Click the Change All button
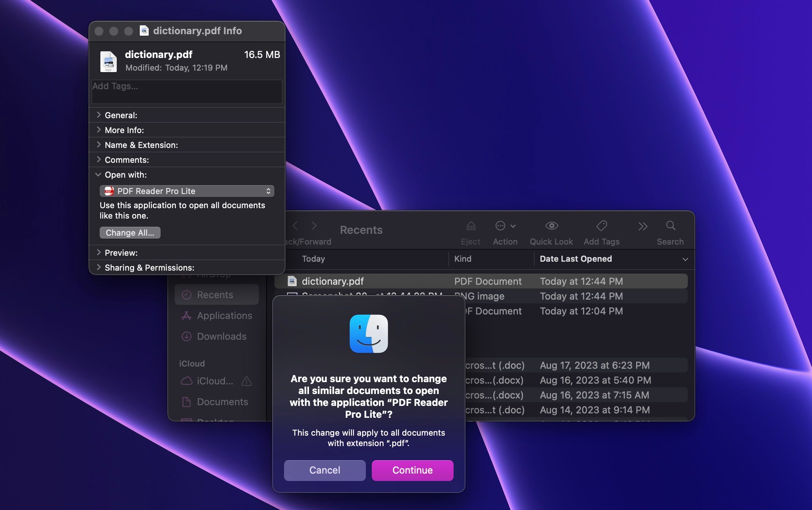 click(x=130, y=233)
